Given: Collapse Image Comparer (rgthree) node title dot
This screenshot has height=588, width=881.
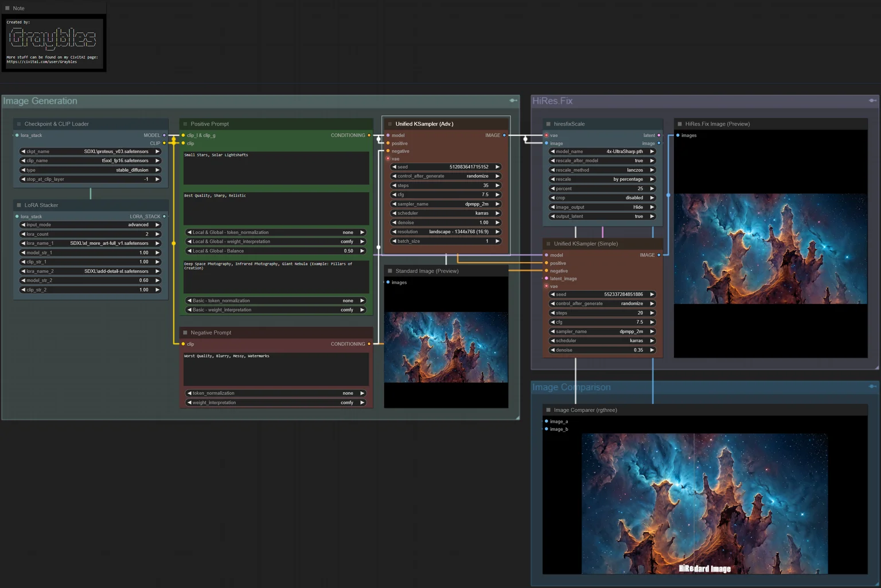Looking at the screenshot, I should pyautogui.click(x=548, y=410).
